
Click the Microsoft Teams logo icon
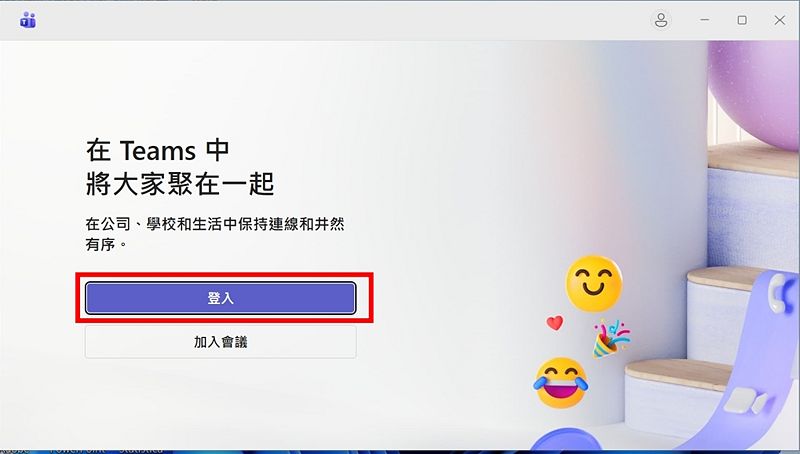(x=28, y=20)
